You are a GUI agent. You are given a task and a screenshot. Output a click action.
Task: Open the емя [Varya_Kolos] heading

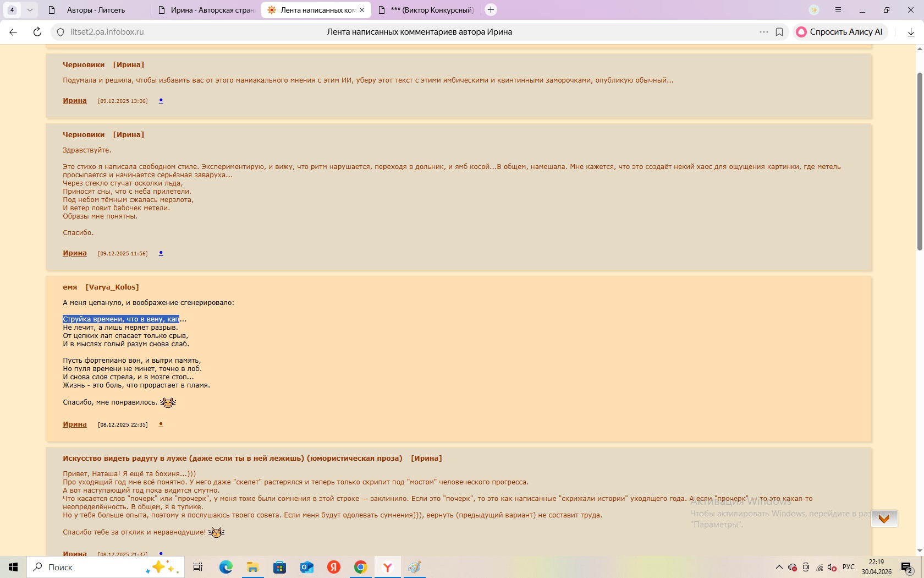(x=101, y=287)
